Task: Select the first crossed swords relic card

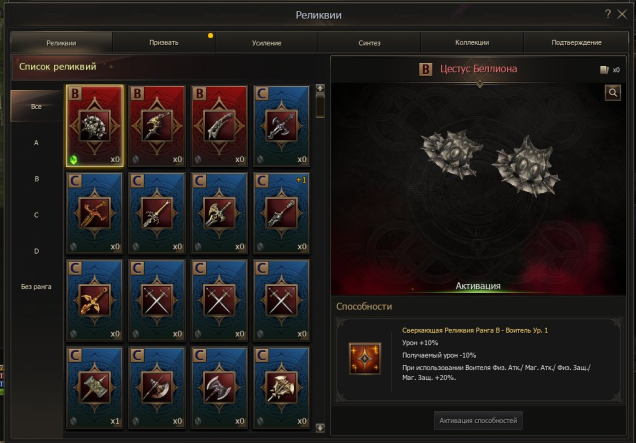Action: [157, 300]
